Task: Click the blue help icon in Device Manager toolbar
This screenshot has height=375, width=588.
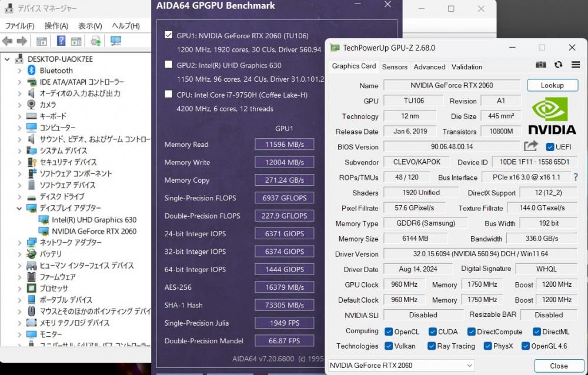Action: [x=61, y=41]
